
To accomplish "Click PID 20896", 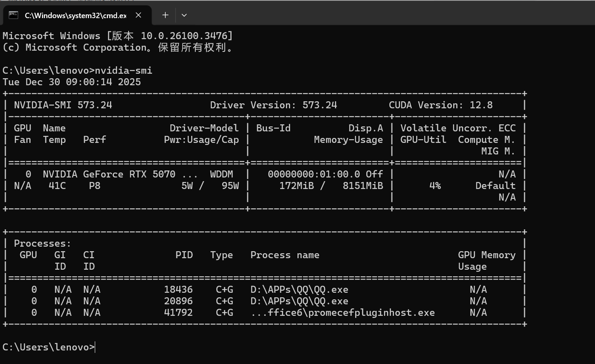I will pos(178,301).
